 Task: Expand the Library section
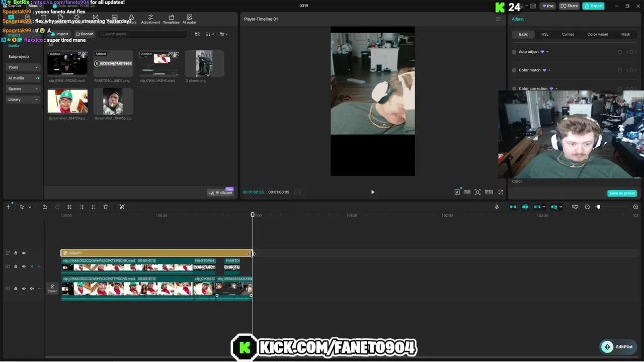pos(23,100)
